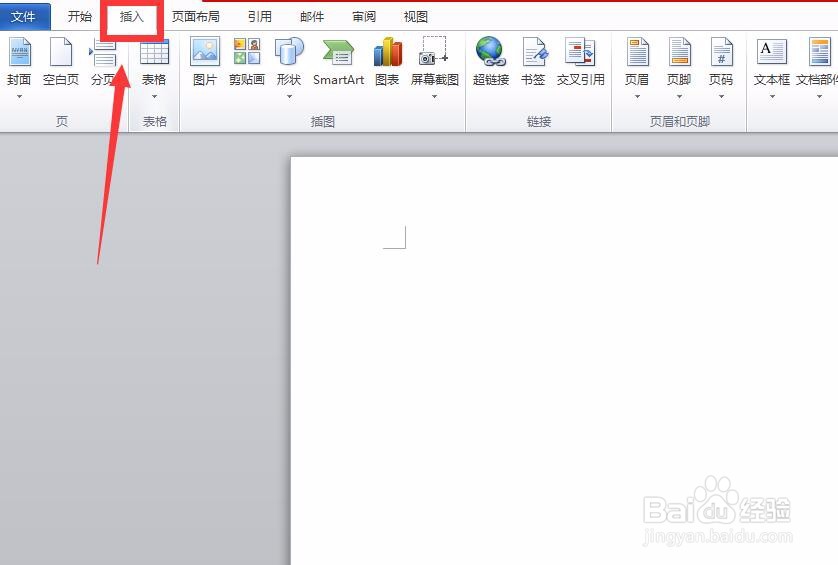Open the 视图 View tab
Screen dimensions: 838x565
[x=415, y=17]
